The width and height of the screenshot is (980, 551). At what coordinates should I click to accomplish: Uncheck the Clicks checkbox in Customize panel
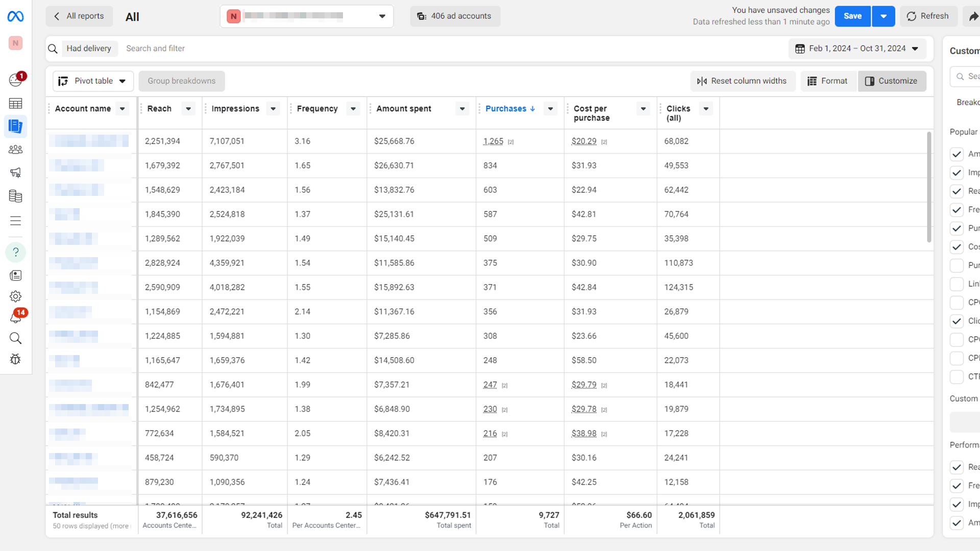[x=957, y=321]
